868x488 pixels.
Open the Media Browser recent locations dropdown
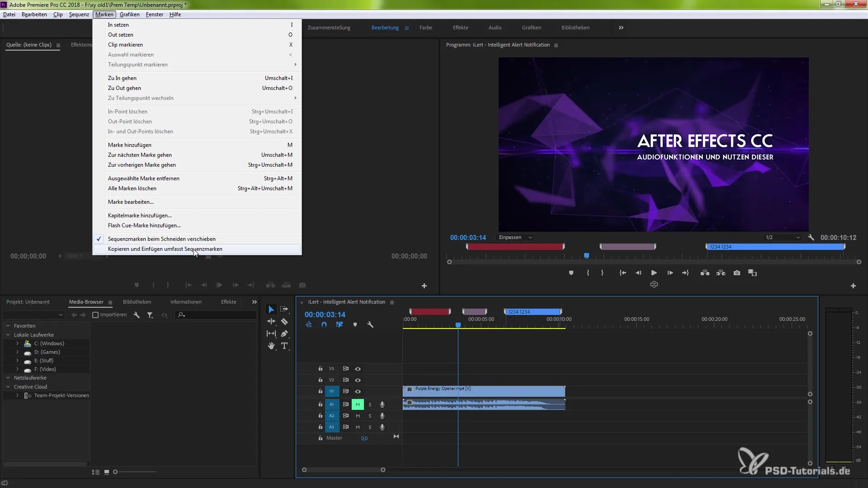click(x=33, y=315)
